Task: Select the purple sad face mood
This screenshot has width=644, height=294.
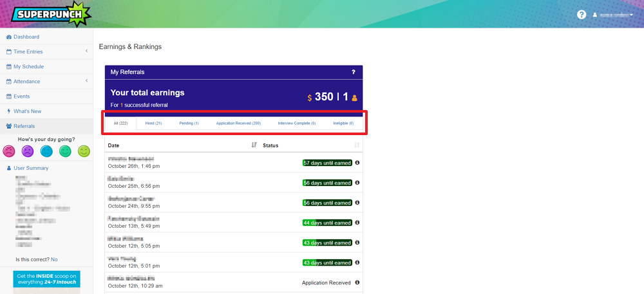Action: click(28, 151)
